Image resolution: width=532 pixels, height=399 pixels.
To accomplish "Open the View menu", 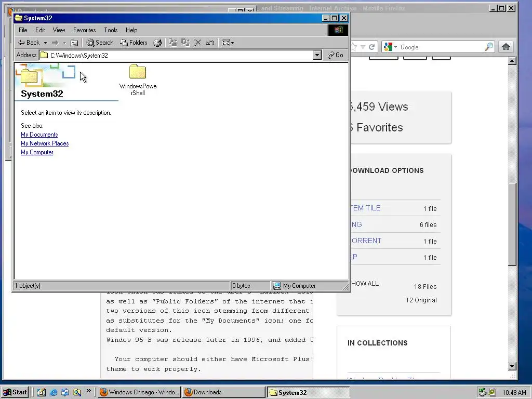I will pyautogui.click(x=59, y=30).
